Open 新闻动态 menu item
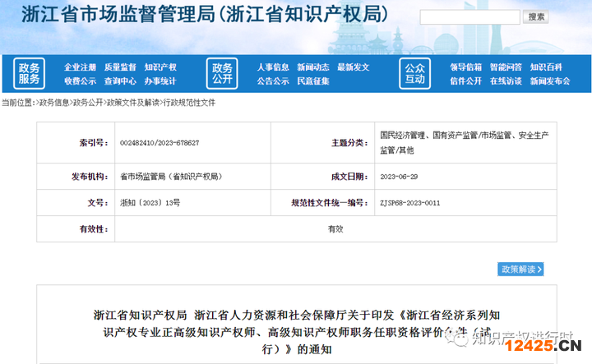The width and height of the screenshot is (592, 364). click(x=312, y=67)
